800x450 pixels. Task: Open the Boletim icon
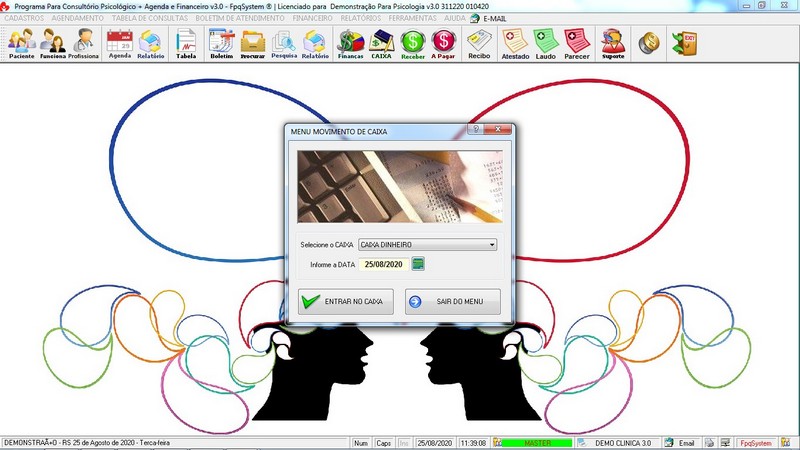coord(221,44)
